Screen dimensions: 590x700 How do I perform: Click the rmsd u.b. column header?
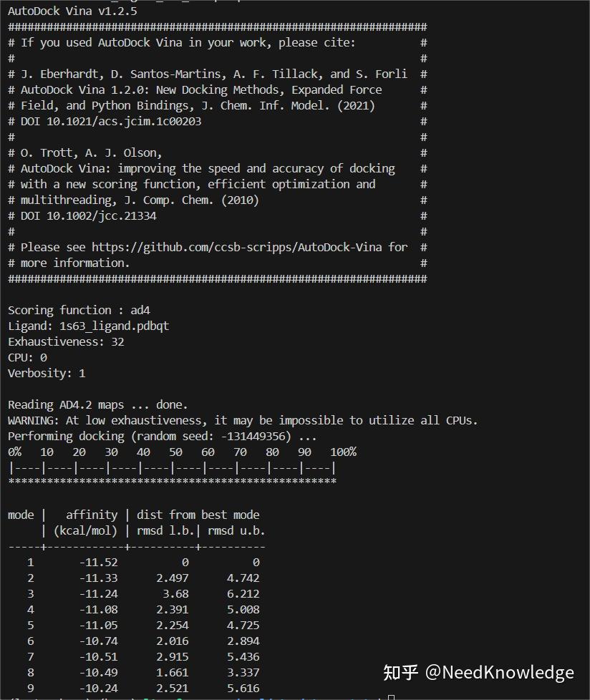pyautogui.click(x=236, y=530)
